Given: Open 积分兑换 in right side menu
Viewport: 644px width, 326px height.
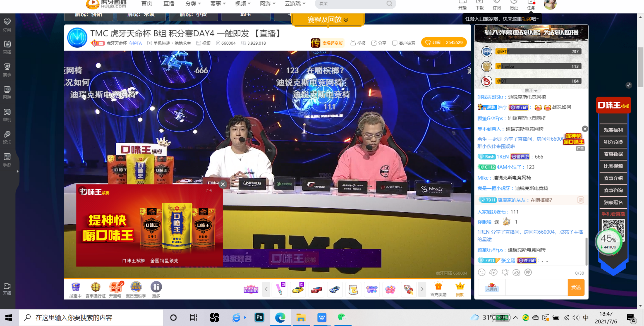Looking at the screenshot, I should coord(613,142).
